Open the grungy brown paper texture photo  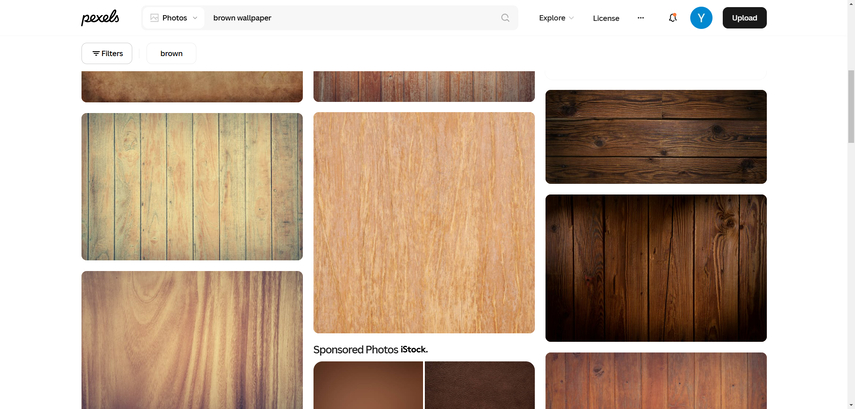192,86
